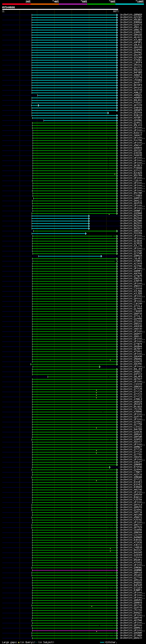Select the UniRef100_Q40143 label
This screenshot has height=644, width=146.
tap(131, 88)
